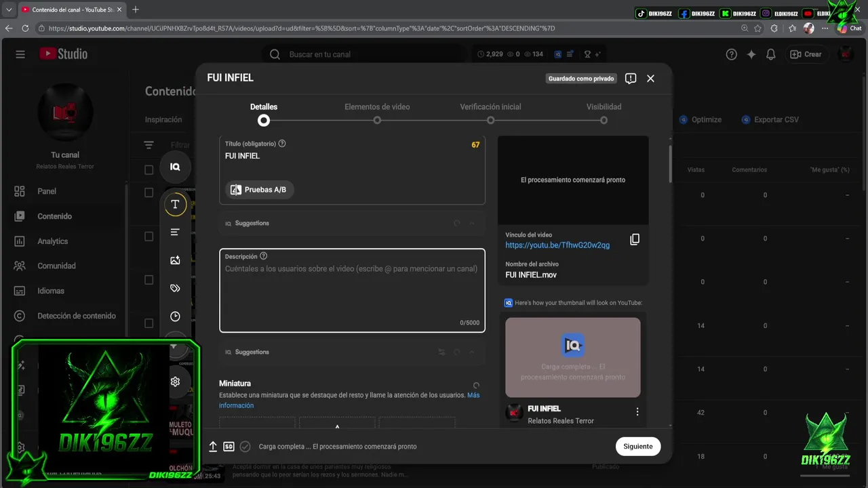Viewport: 868px width, 488px height.
Task: Click the Guardado como privado badge
Action: click(x=581, y=79)
